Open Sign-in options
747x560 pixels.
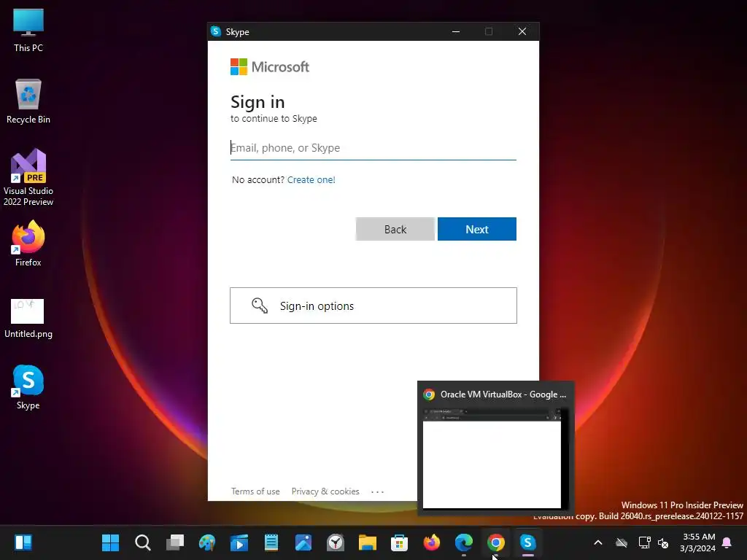tap(373, 306)
